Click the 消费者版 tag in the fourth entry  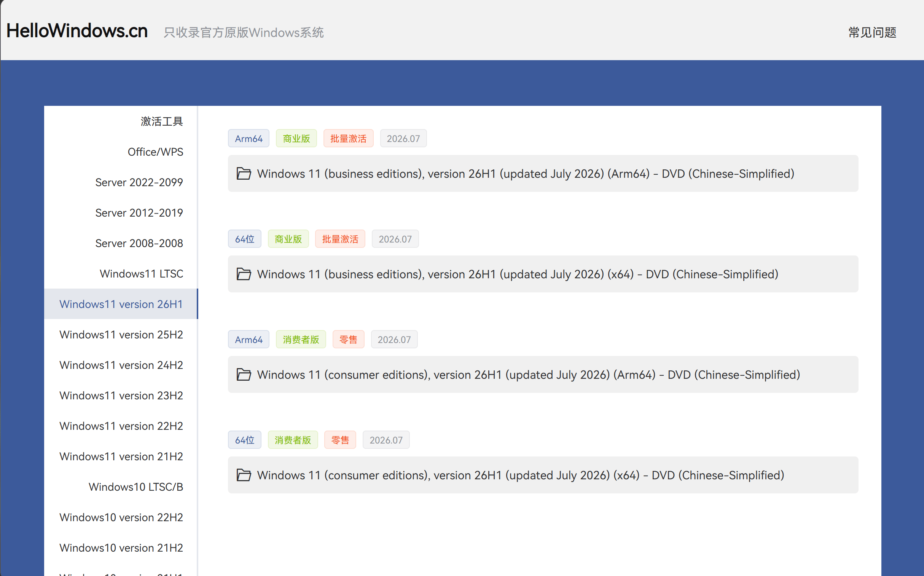293,440
